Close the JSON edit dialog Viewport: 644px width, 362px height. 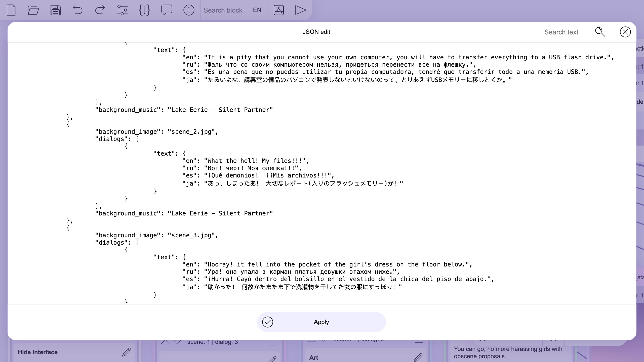pyautogui.click(x=625, y=32)
